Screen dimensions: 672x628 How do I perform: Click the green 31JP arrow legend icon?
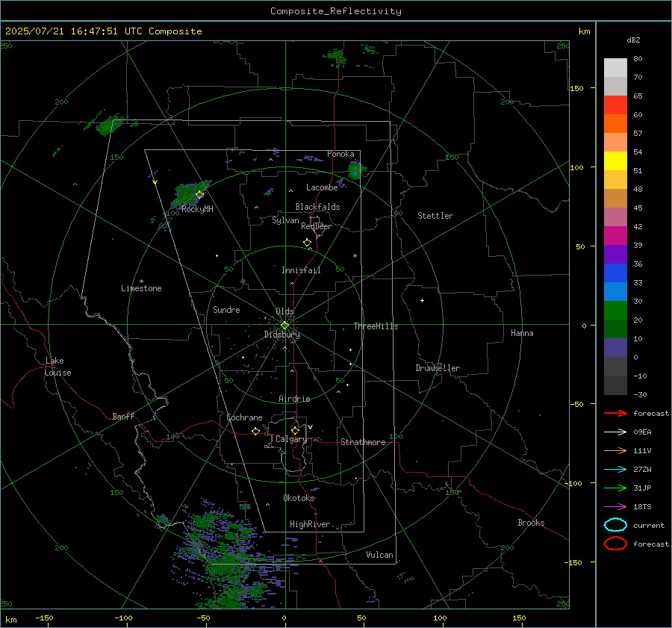(x=615, y=488)
